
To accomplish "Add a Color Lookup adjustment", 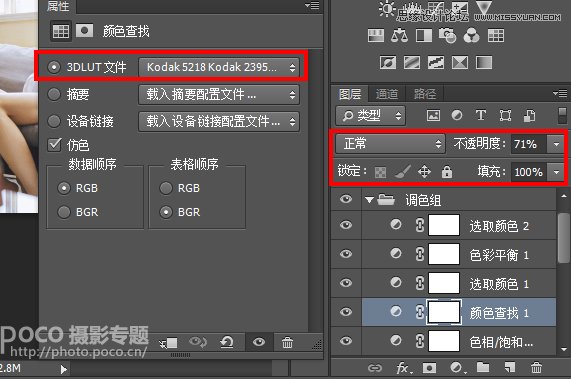I will [496, 36].
